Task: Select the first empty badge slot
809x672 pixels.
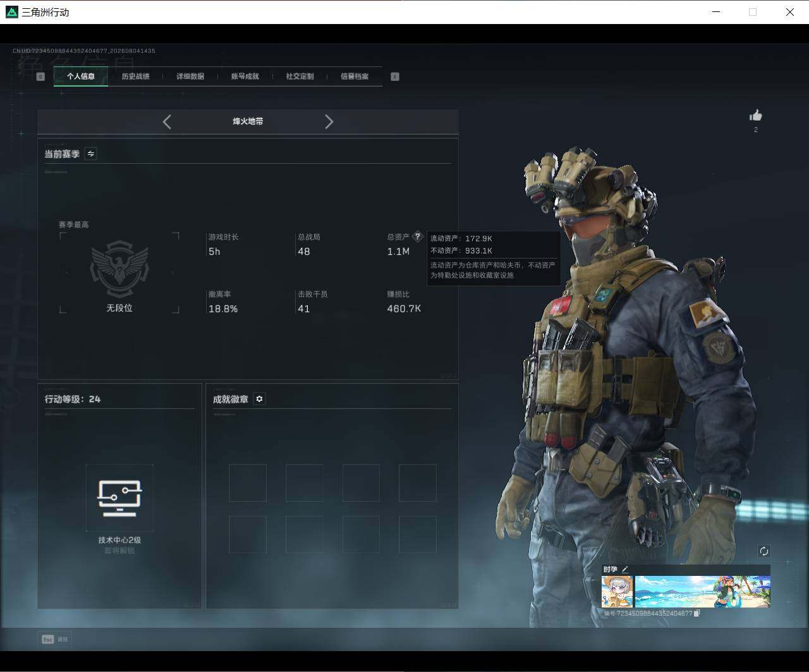Action: pyautogui.click(x=247, y=483)
